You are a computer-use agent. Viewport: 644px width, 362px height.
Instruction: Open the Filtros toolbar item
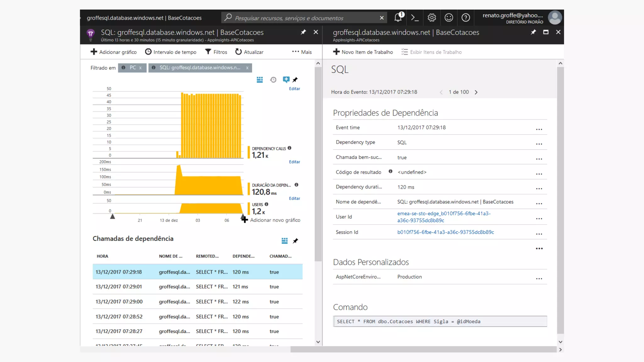216,52
